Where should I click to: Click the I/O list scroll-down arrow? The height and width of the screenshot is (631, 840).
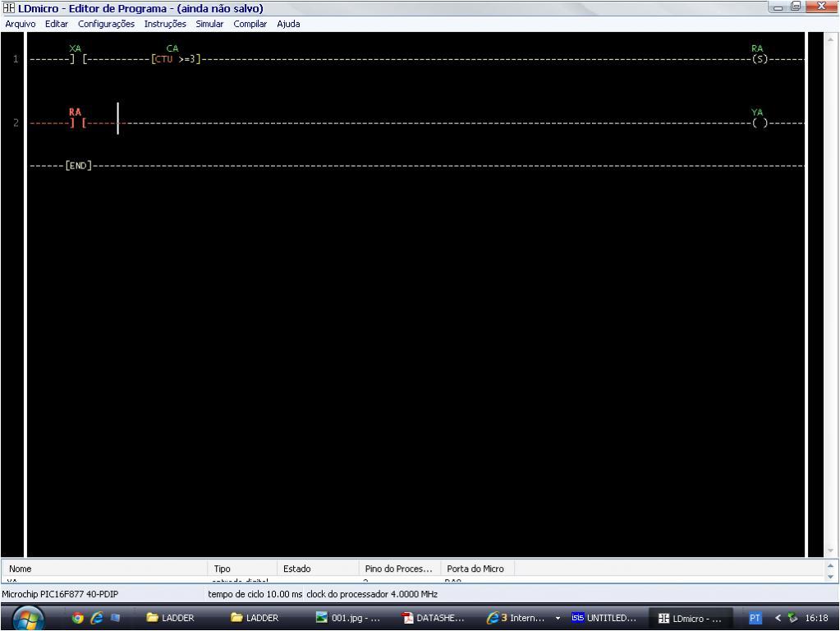[x=830, y=577]
